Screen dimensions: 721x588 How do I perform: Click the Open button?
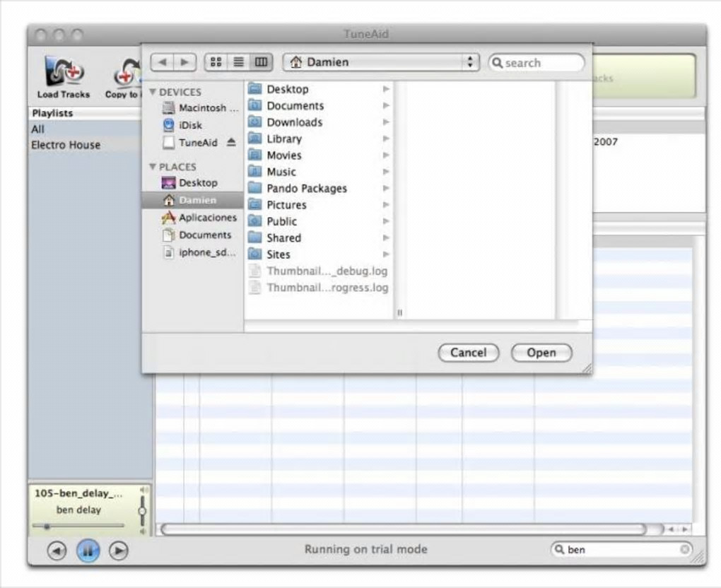coord(541,353)
